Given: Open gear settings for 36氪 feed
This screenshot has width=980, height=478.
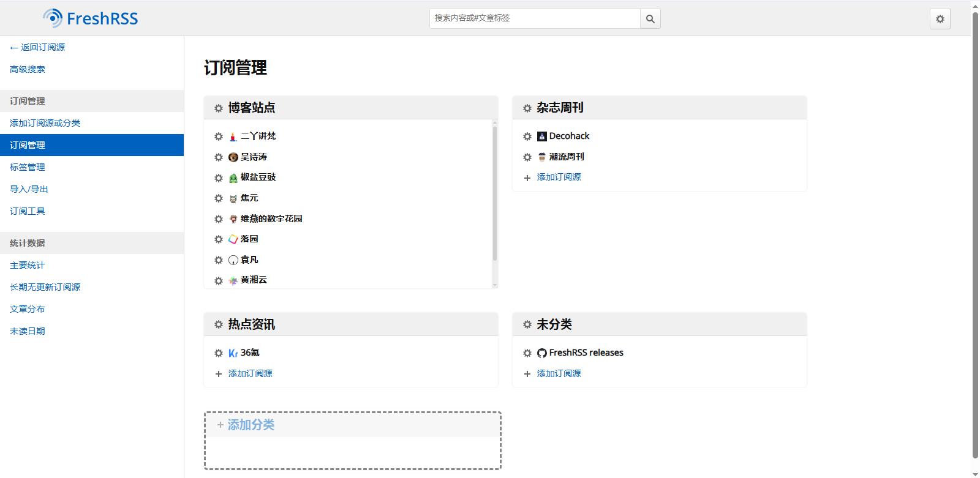Looking at the screenshot, I should pyautogui.click(x=219, y=353).
